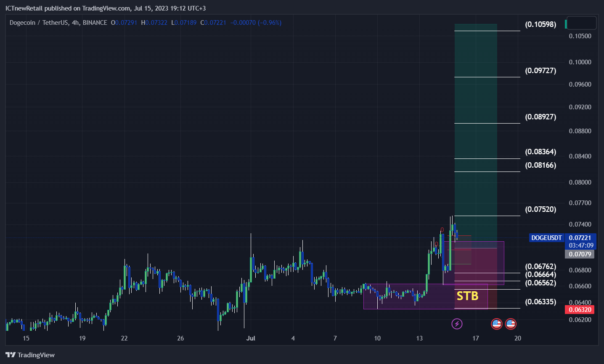Click the ICTnewRetail published header text
The image size is (604, 364).
(106, 8)
